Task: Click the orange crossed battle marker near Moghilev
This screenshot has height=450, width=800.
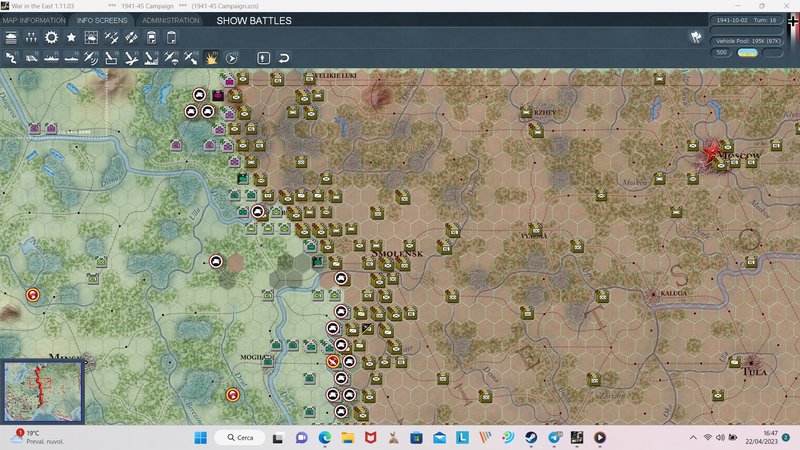Action: click(x=333, y=361)
